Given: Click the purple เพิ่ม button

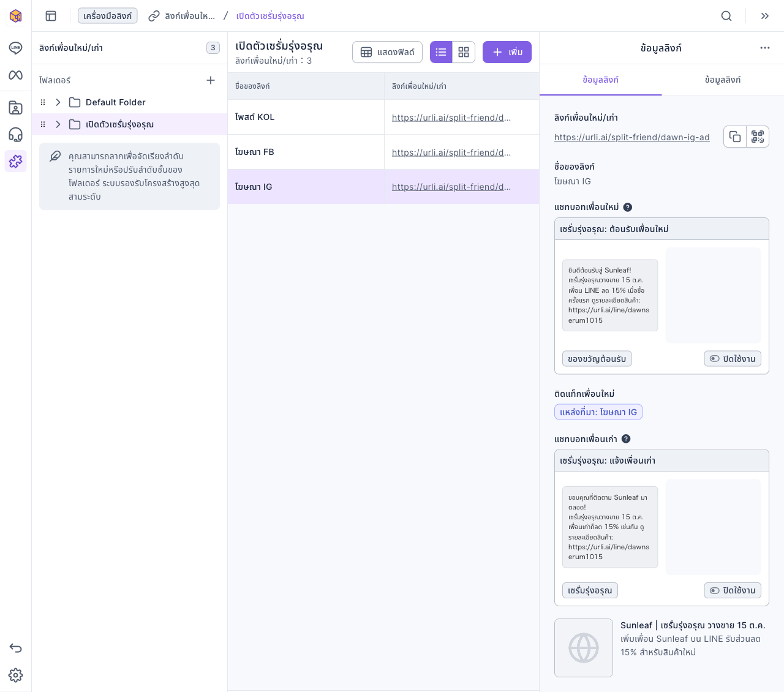Looking at the screenshot, I should tap(507, 52).
